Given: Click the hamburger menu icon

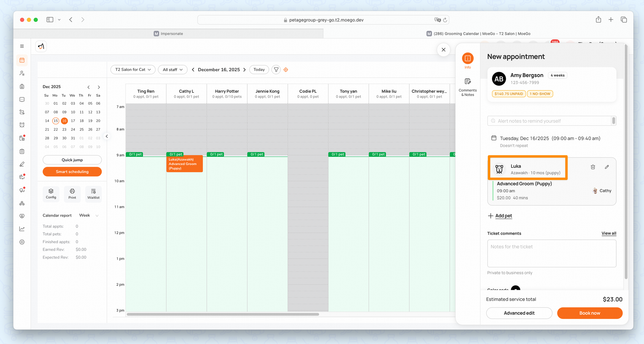Looking at the screenshot, I should coord(22,46).
